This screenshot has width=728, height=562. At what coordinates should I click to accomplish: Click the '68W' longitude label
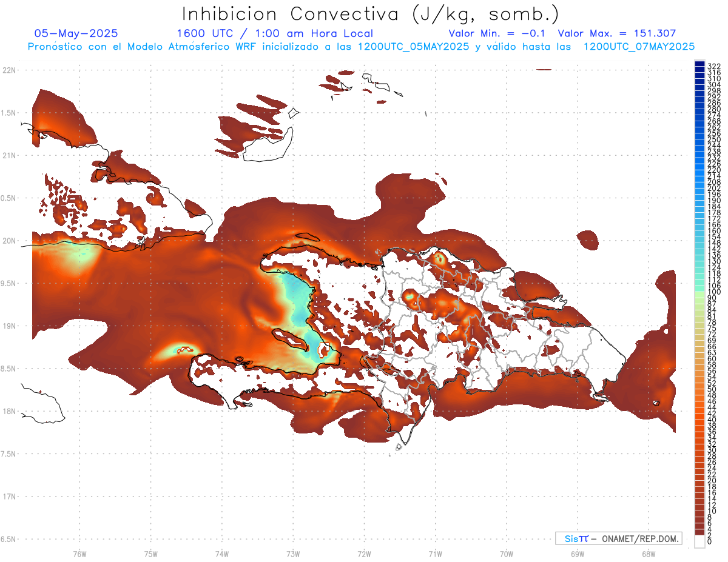(x=648, y=554)
